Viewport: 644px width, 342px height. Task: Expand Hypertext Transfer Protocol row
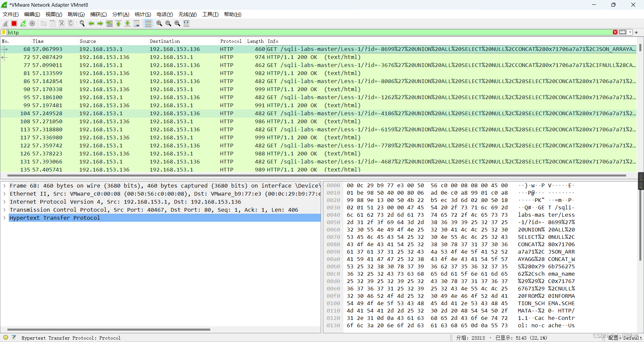click(x=4, y=218)
